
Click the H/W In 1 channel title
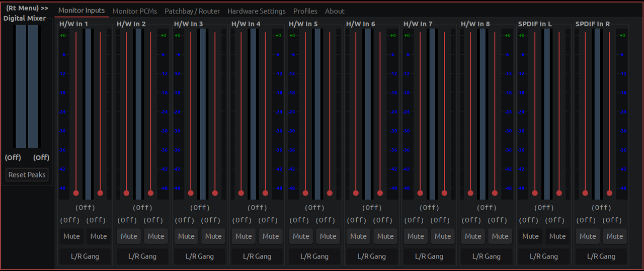point(74,24)
